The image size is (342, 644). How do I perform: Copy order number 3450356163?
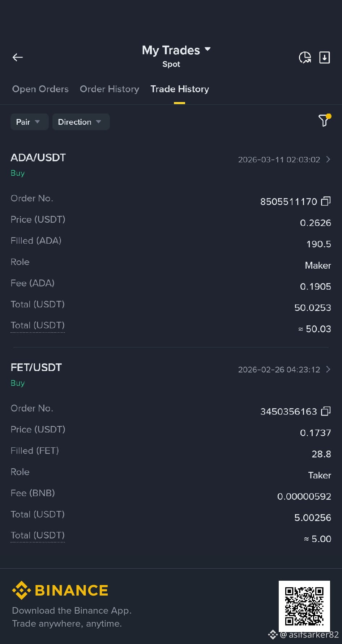coord(326,411)
